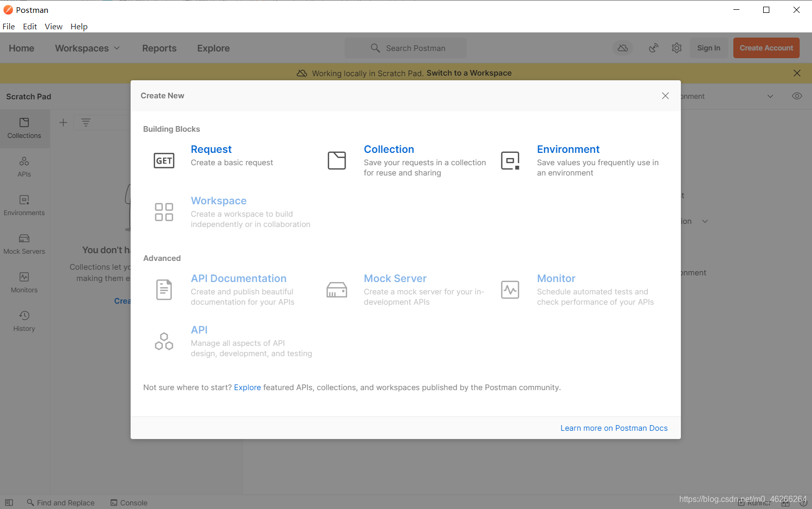The image size is (812, 509).
Task: Open the Console panel
Action: [x=129, y=503]
